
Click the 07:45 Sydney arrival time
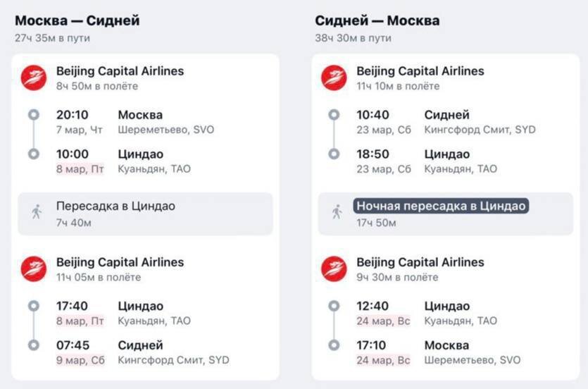[x=73, y=345]
